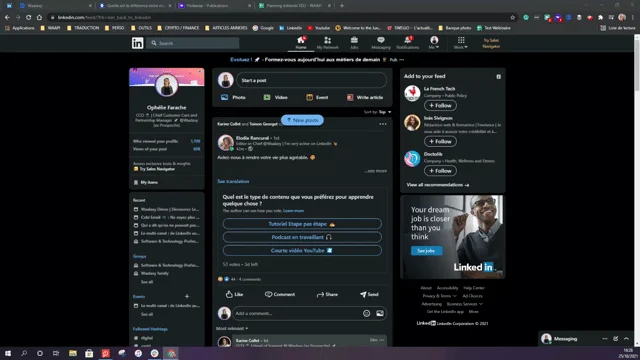Add a Photo to new post
This screenshot has width=640, height=360.
[x=233, y=97]
